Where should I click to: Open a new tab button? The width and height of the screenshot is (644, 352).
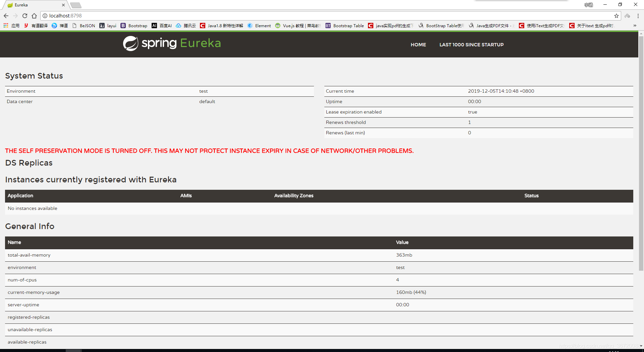click(x=76, y=5)
